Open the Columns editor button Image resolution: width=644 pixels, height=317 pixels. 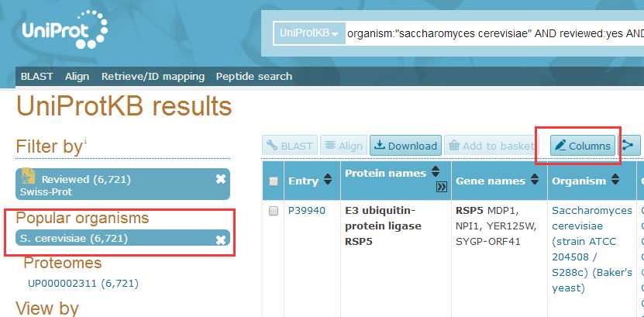(x=583, y=146)
